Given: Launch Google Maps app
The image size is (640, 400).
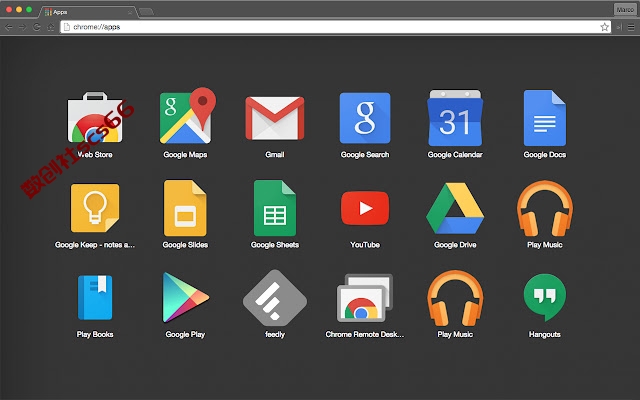Looking at the screenshot, I should pyautogui.click(x=188, y=116).
